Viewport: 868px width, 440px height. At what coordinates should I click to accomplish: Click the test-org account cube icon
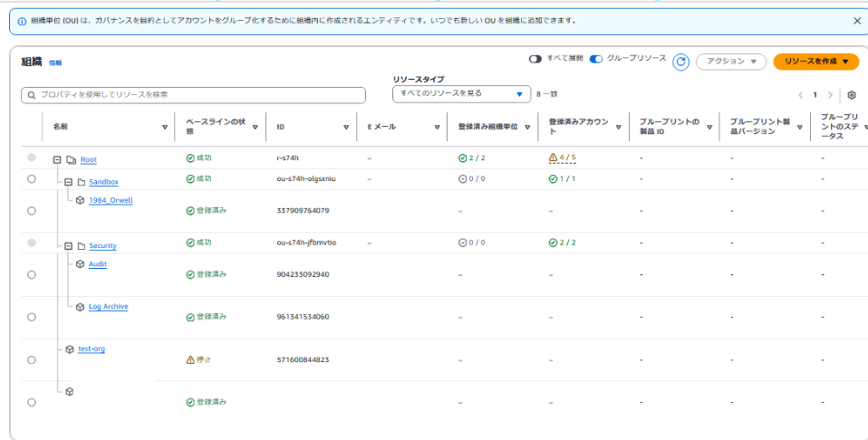point(70,349)
